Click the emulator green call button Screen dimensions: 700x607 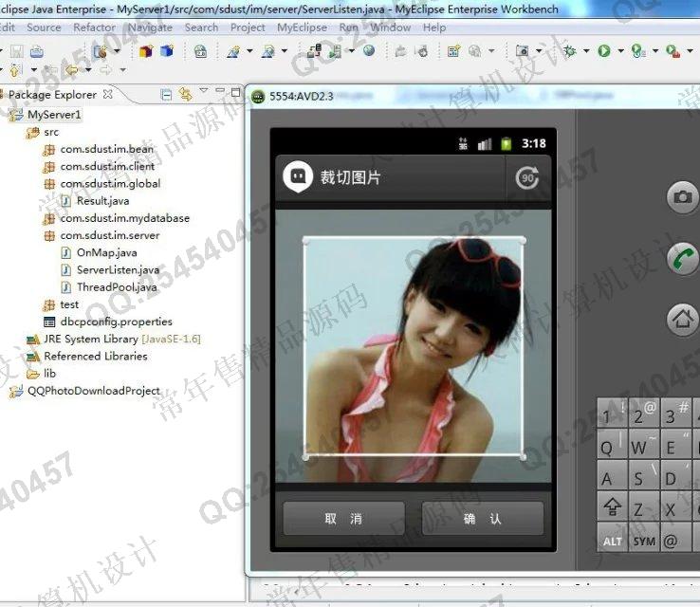pos(683,258)
